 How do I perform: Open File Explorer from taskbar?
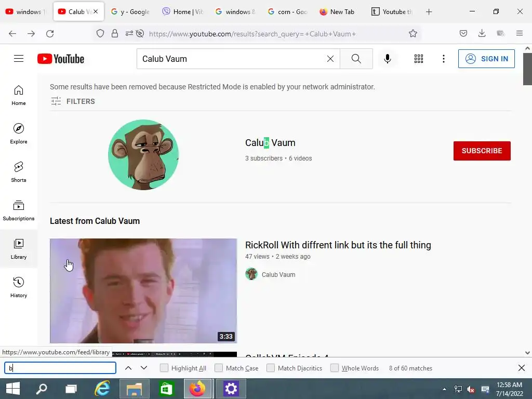coord(135,389)
